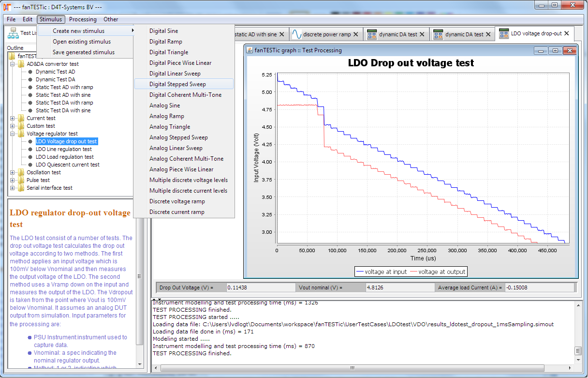
Task: Click the fanTESTic root folder icon
Action: [x=12, y=56]
